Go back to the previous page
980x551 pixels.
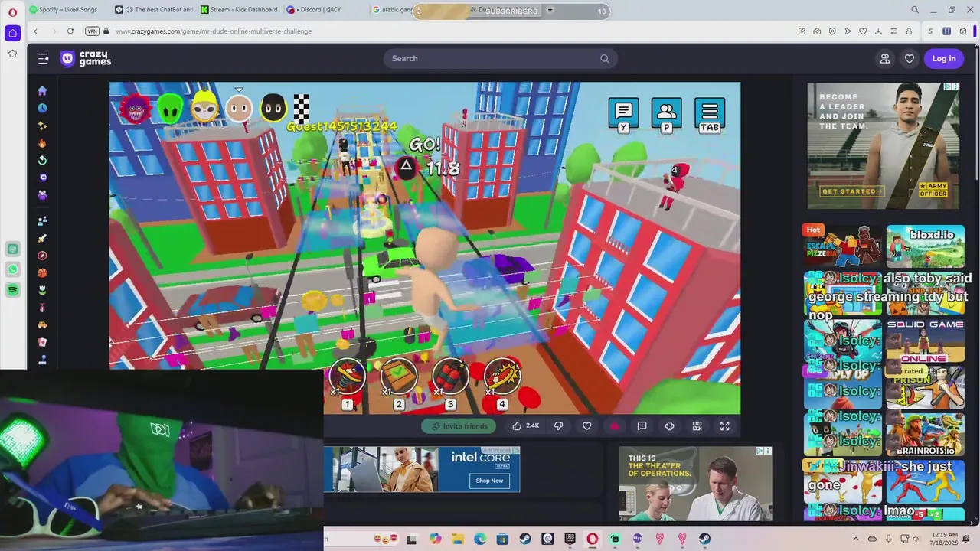(x=36, y=31)
